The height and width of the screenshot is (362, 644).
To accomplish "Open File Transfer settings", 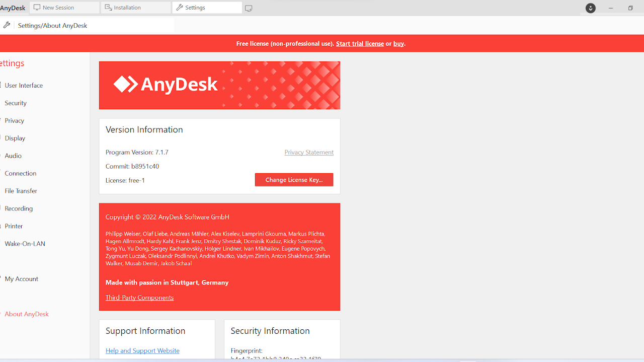I will (x=21, y=191).
